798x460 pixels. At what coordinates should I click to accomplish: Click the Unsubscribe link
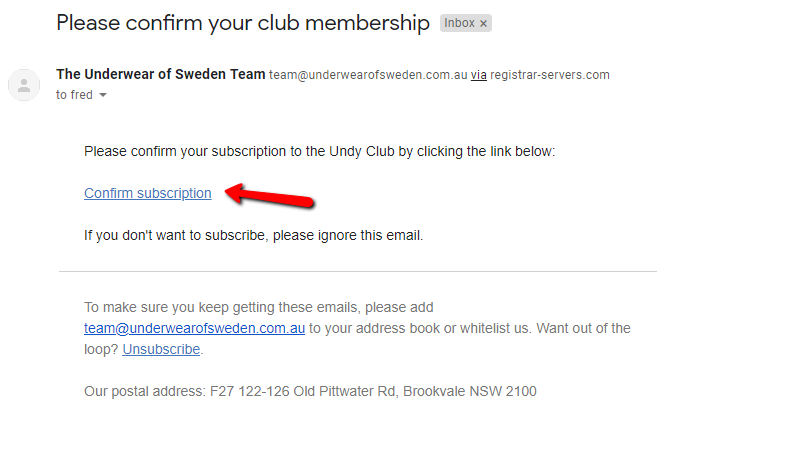click(161, 350)
